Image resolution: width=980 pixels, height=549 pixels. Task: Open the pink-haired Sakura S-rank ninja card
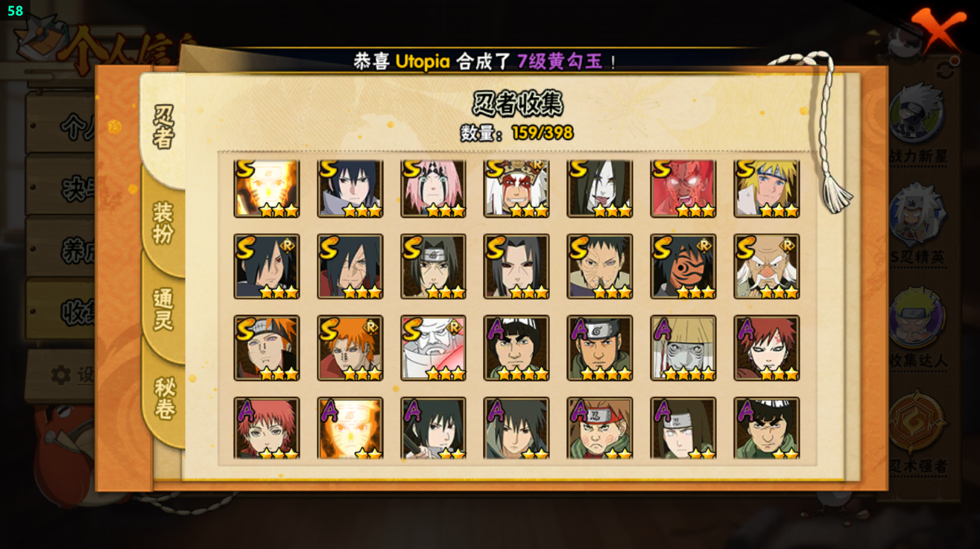[x=433, y=188]
